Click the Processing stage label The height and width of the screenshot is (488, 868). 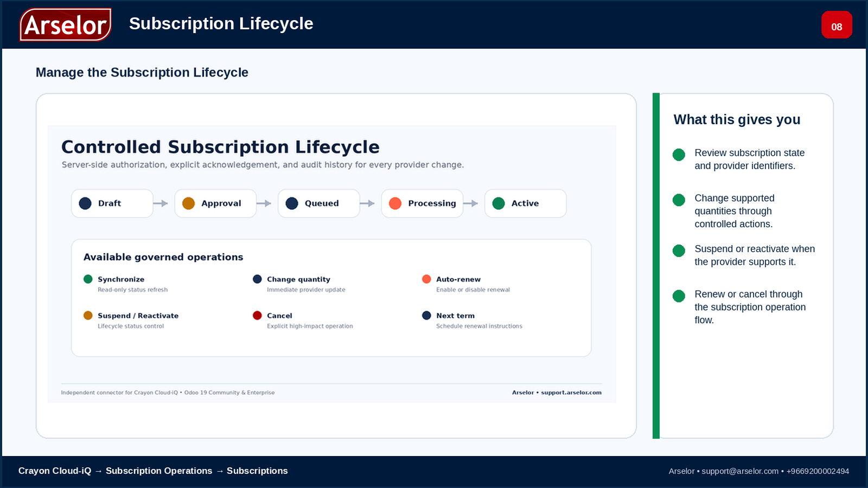click(x=432, y=203)
